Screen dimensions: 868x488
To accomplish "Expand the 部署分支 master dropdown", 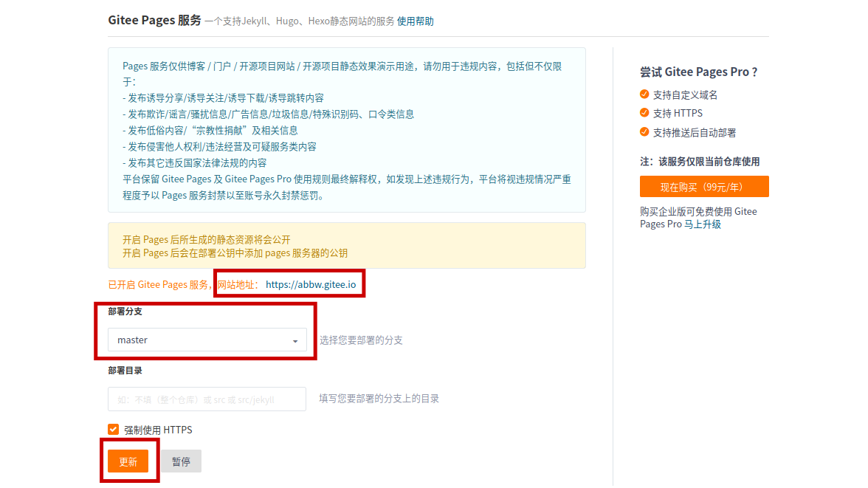I will (207, 340).
